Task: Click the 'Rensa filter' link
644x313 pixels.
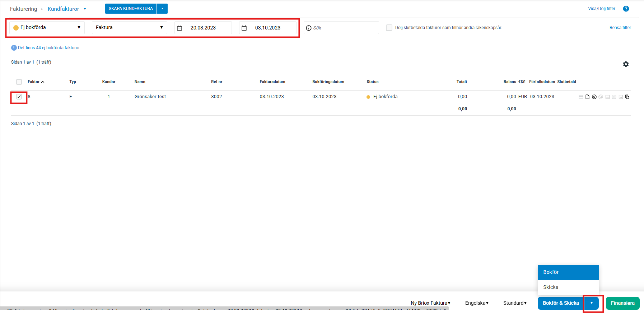Action: pyautogui.click(x=620, y=28)
